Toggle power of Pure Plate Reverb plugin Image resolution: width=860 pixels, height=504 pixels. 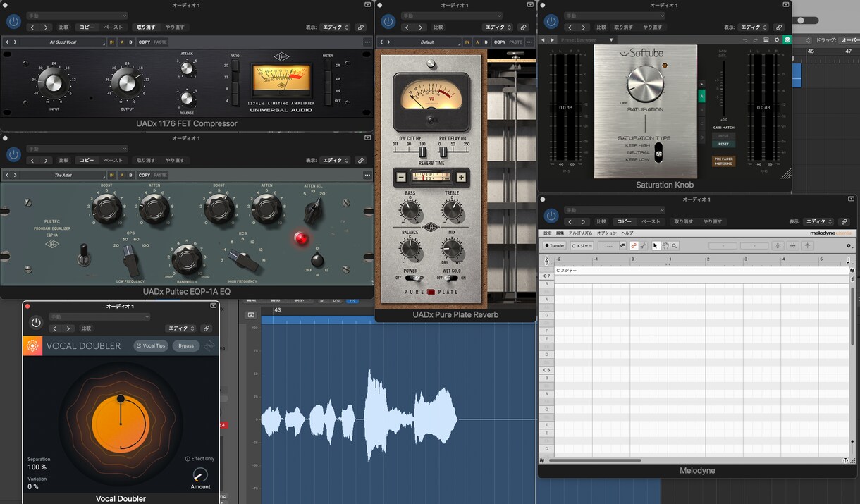(x=387, y=21)
